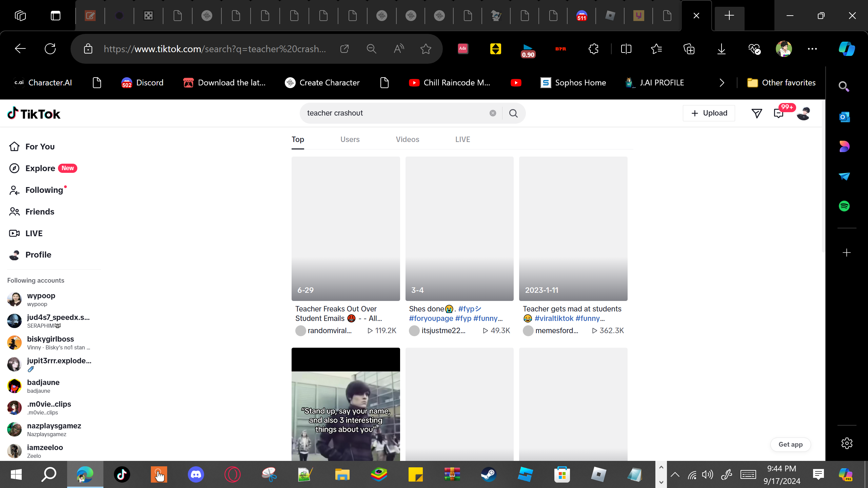The image size is (868, 488).
Task: Open the Spotify icon in Edge sidebar
Action: coord(844,206)
